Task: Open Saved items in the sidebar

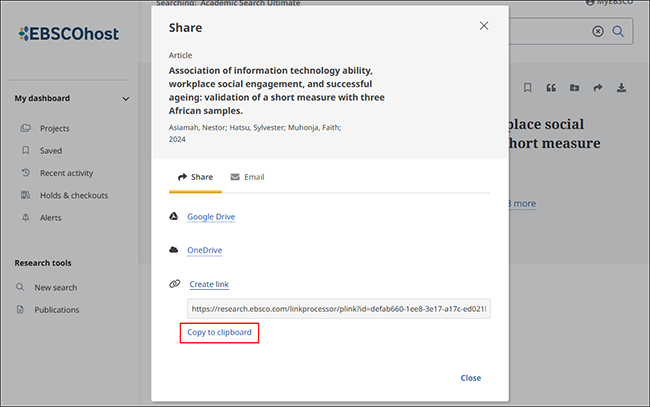Action: (x=51, y=151)
